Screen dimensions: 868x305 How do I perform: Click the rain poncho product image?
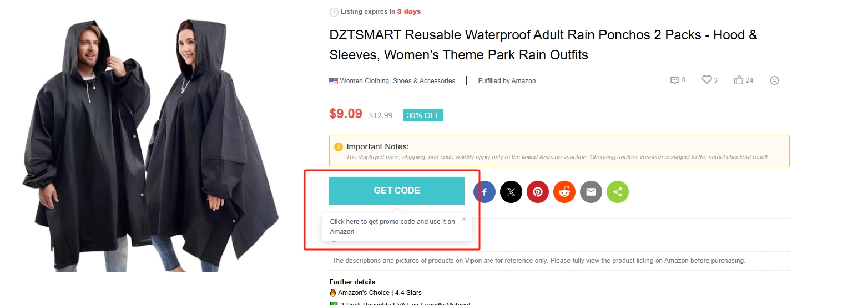click(x=151, y=144)
